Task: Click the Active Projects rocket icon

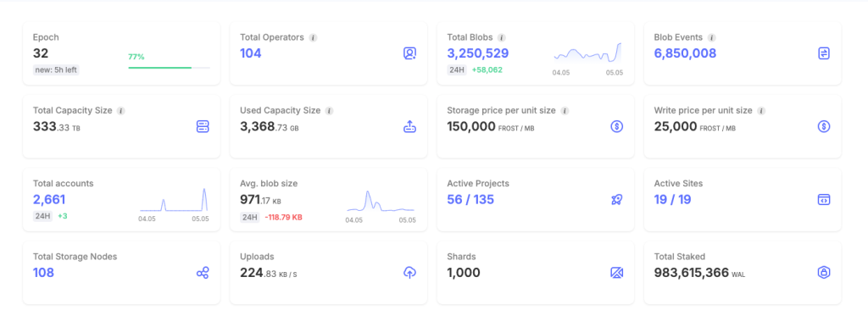Action: coord(617,200)
